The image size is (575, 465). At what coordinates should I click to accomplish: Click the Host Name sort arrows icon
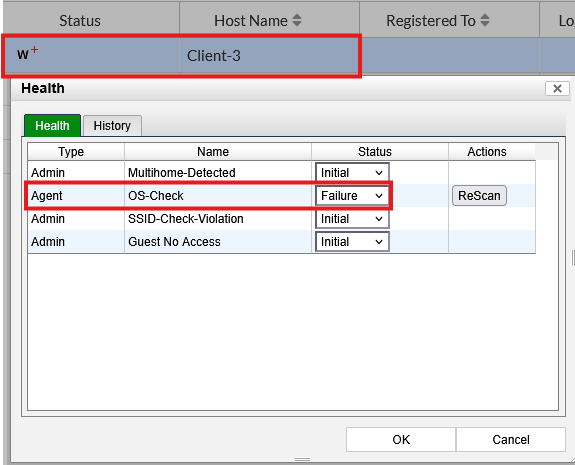point(297,21)
